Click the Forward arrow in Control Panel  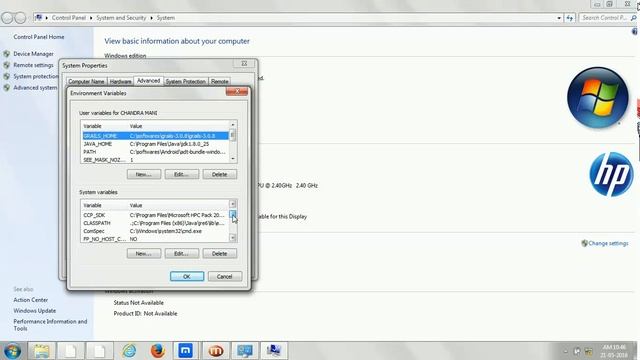(20, 18)
